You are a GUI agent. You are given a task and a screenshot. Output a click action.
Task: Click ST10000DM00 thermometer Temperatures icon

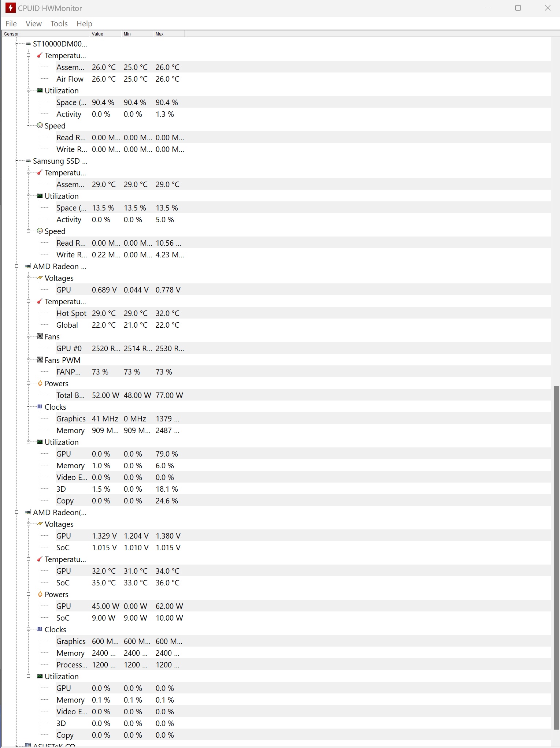coord(40,55)
